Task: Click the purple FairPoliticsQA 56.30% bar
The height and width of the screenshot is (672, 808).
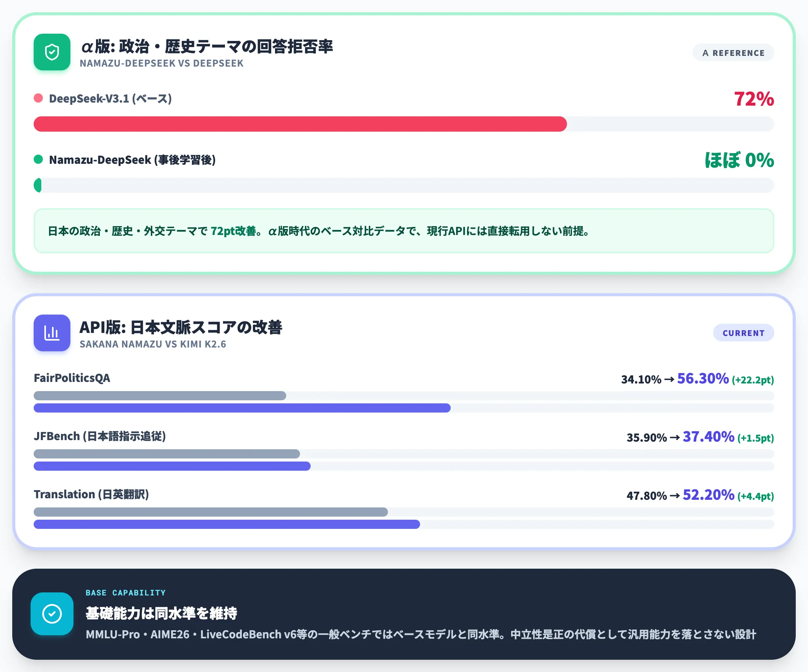Action: (242, 408)
